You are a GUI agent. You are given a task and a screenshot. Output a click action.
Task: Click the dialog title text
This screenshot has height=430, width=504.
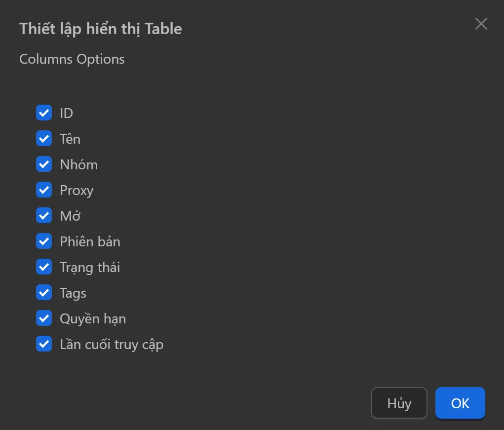coord(100,29)
